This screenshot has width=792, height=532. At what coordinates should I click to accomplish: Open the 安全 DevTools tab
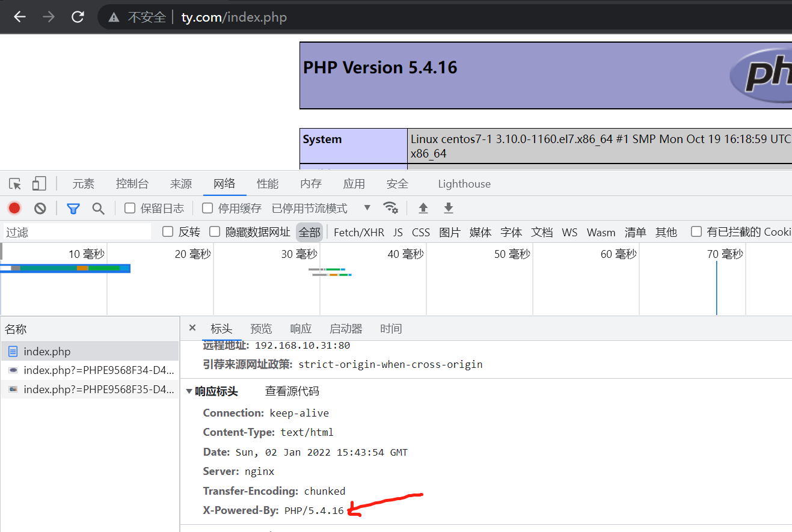coord(398,184)
